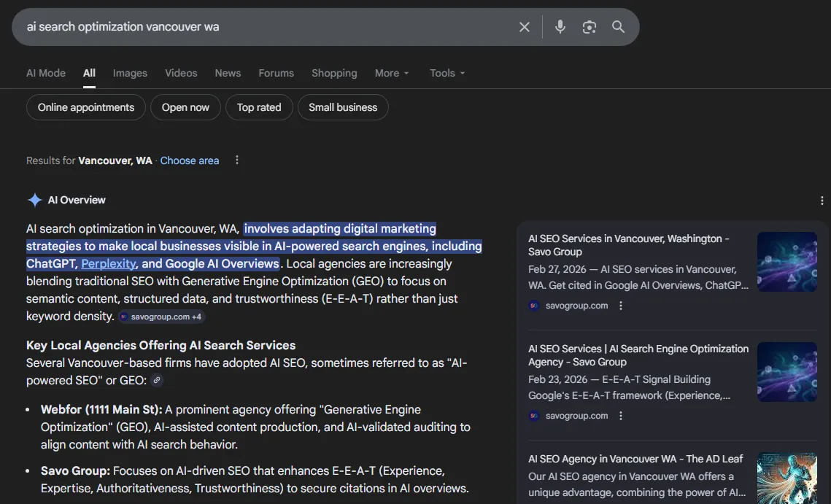
Task: Activate the Small business filter
Action: tap(342, 106)
